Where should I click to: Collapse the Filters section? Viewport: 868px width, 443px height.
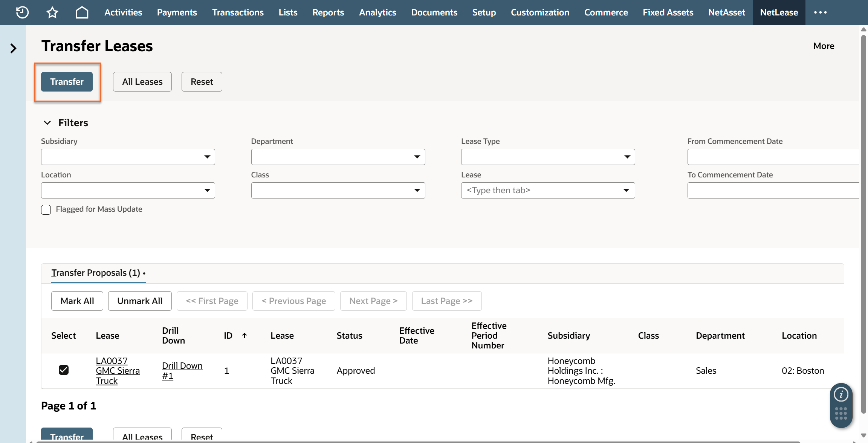(x=47, y=123)
